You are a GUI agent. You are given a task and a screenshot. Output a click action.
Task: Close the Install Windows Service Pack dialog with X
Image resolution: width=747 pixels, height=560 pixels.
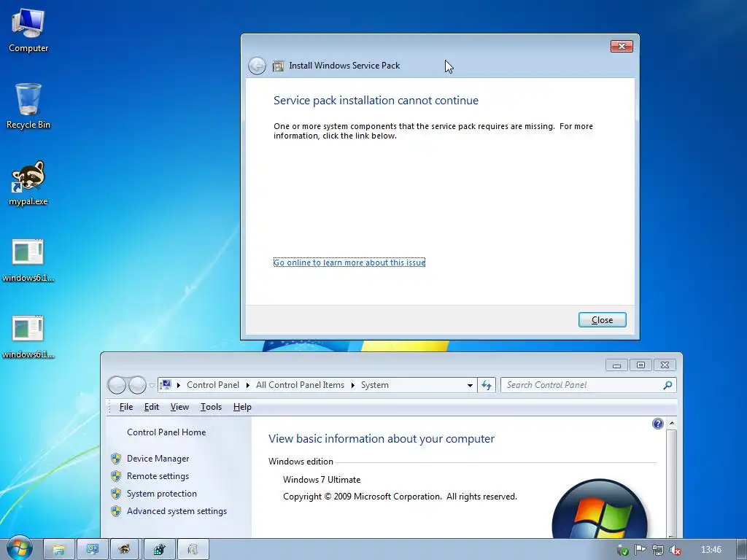[622, 46]
